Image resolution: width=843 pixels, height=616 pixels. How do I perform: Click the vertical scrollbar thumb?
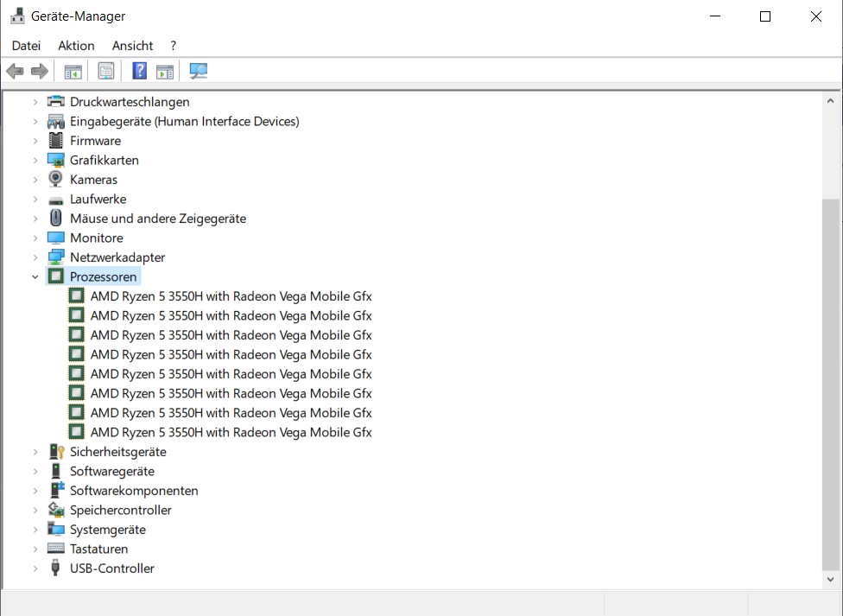click(830, 384)
